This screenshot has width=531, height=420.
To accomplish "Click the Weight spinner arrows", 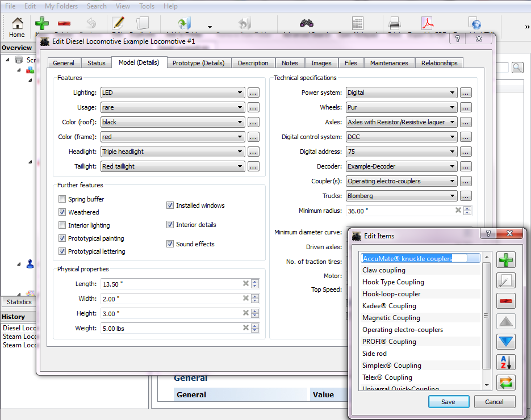I will tap(256, 328).
